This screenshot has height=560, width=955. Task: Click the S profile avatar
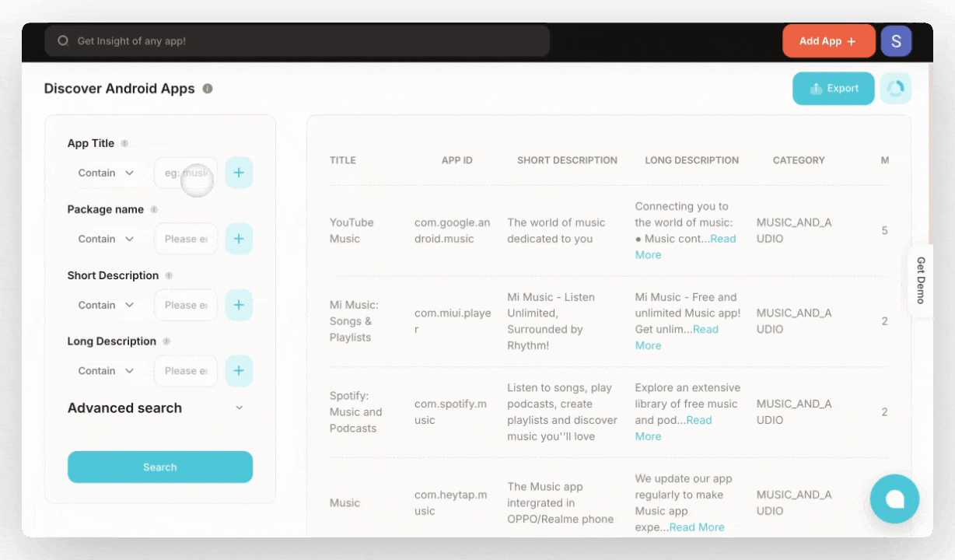[896, 40]
